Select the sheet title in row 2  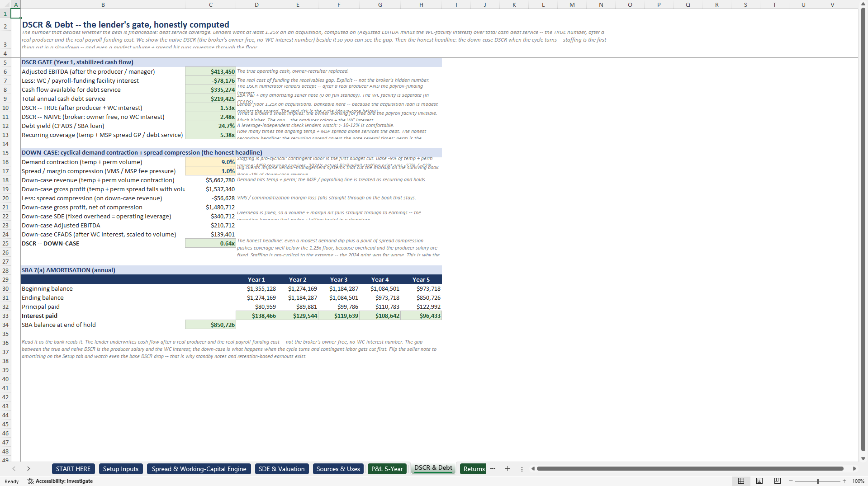126,25
